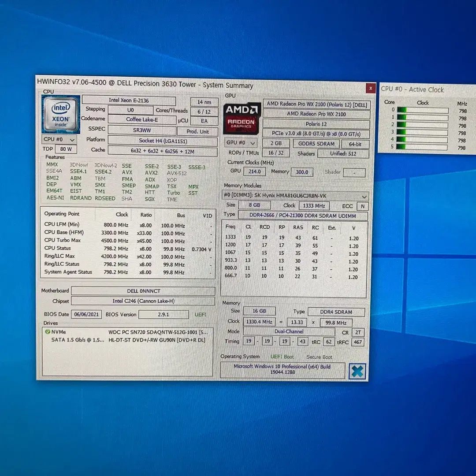The width and height of the screenshot is (476, 476).
Task: Click the PCIe v3.0 x8 bus field
Action: 316,134
